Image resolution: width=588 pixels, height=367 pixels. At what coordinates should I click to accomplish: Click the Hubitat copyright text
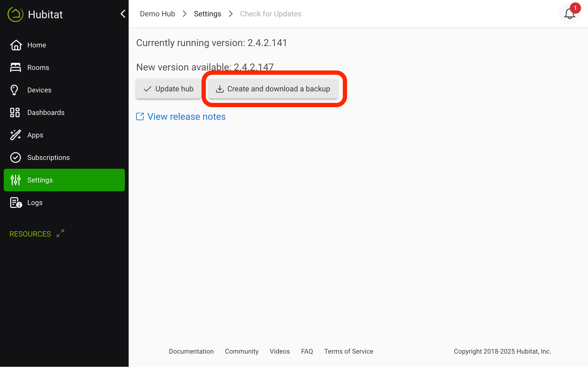coord(503,351)
